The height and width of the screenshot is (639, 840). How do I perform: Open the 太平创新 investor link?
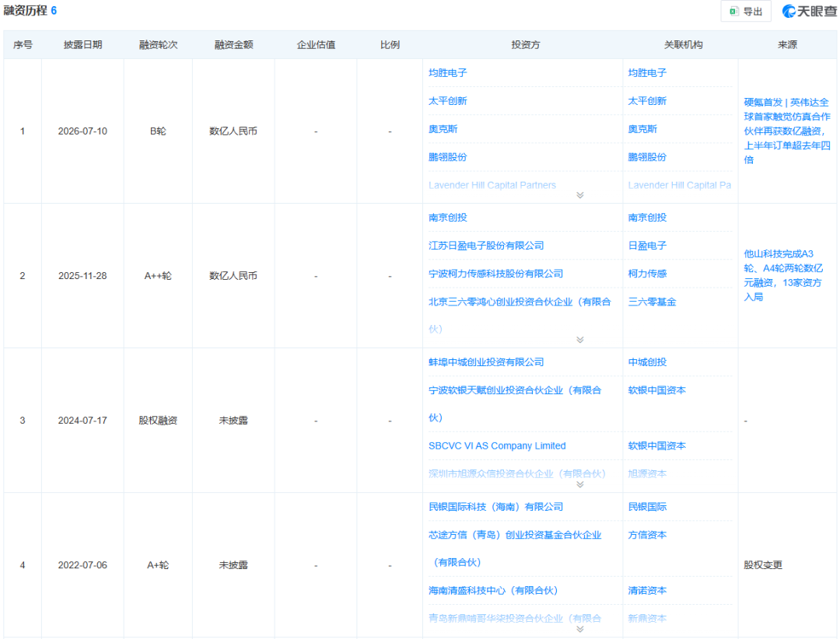pyautogui.click(x=448, y=101)
